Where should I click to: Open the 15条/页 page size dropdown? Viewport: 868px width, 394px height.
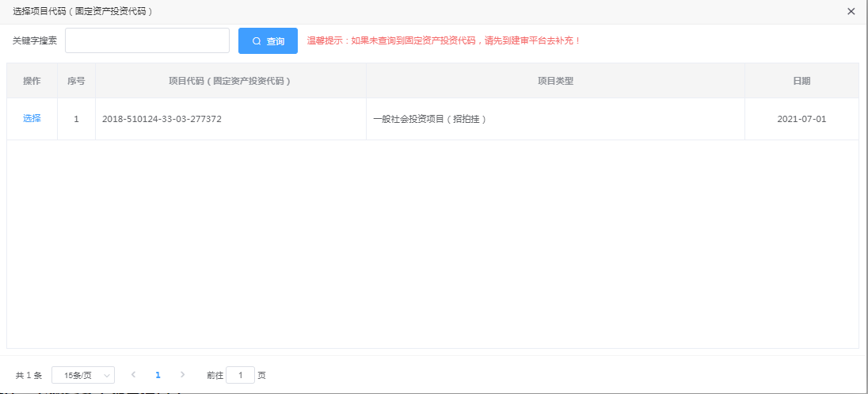[x=83, y=375]
